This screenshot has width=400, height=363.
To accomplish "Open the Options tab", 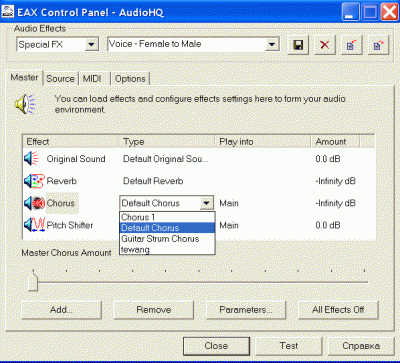I will pos(130,79).
